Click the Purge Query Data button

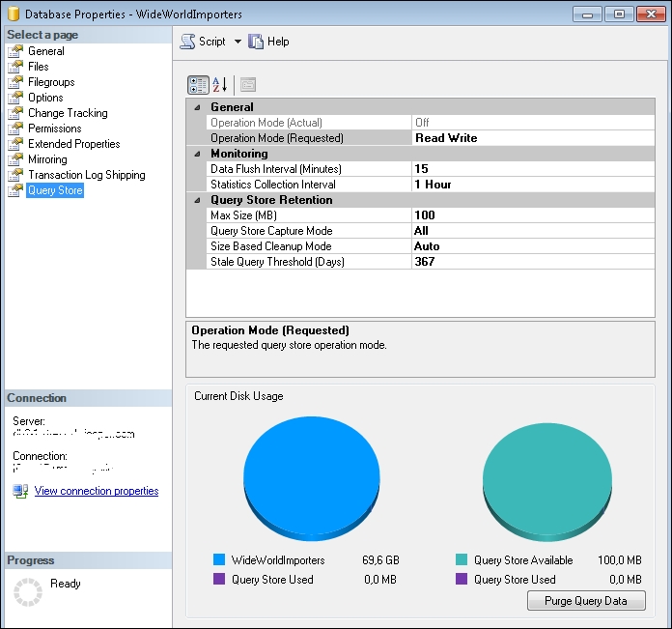[586, 601]
